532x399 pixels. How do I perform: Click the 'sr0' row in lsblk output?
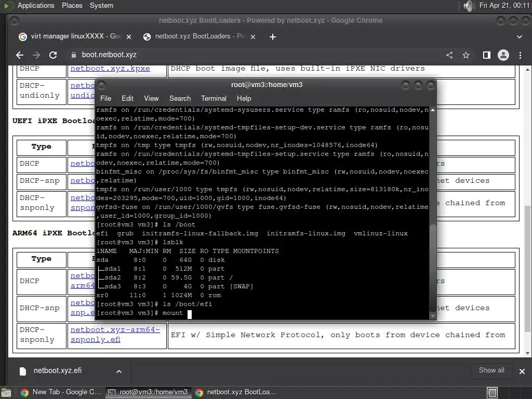click(158, 295)
